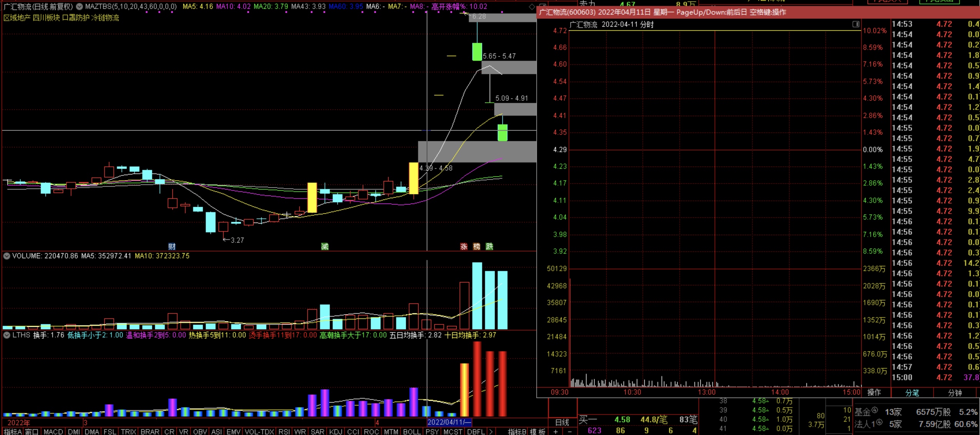Click the red 涨 marker icon

(464, 246)
